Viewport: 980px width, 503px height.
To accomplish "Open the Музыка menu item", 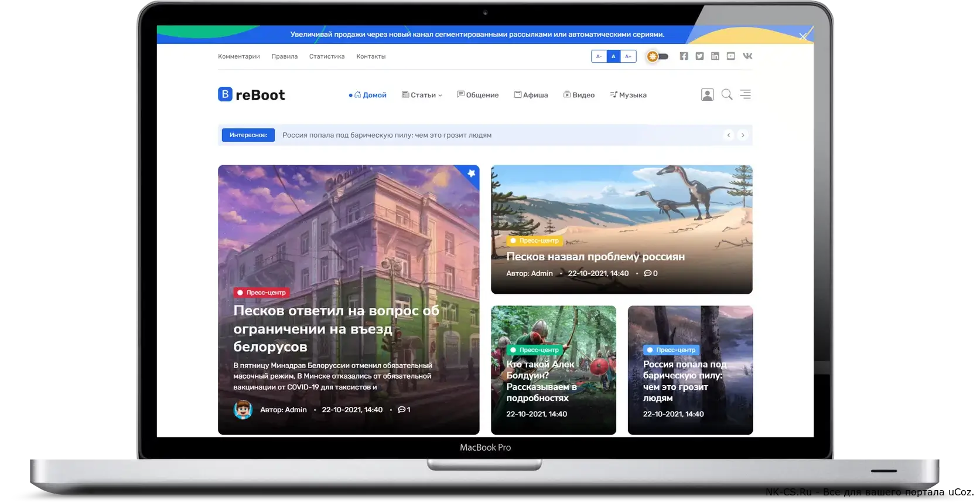I will [629, 95].
